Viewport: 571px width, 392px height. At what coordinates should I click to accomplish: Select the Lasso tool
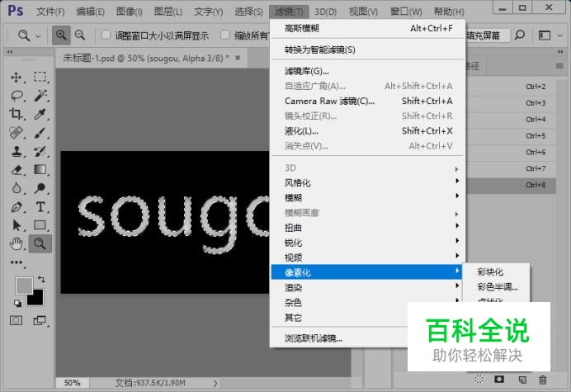coord(17,96)
